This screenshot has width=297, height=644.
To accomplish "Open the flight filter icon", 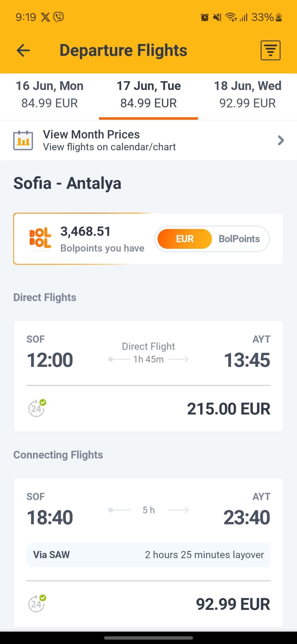I will pos(270,50).
